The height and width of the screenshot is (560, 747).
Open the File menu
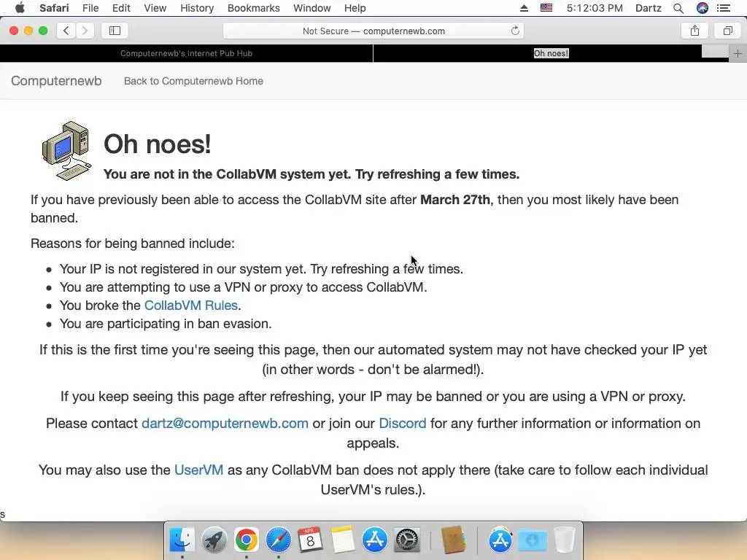point(90,8)
